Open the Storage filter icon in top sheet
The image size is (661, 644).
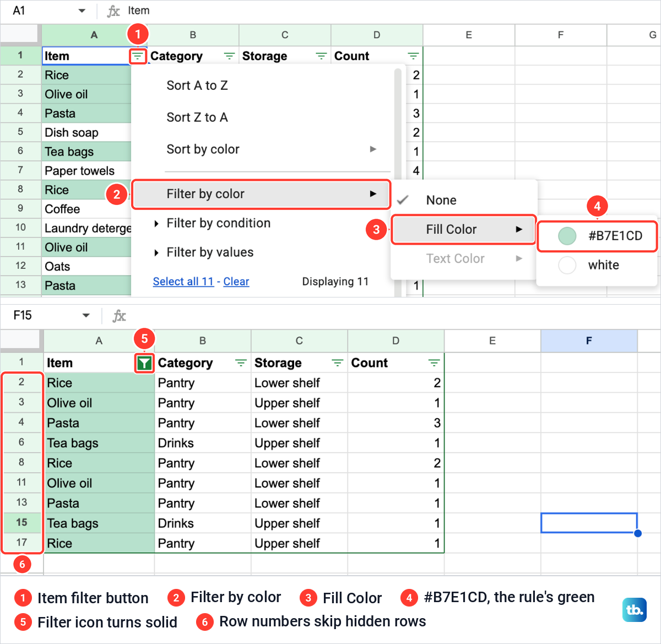(321, 56)
